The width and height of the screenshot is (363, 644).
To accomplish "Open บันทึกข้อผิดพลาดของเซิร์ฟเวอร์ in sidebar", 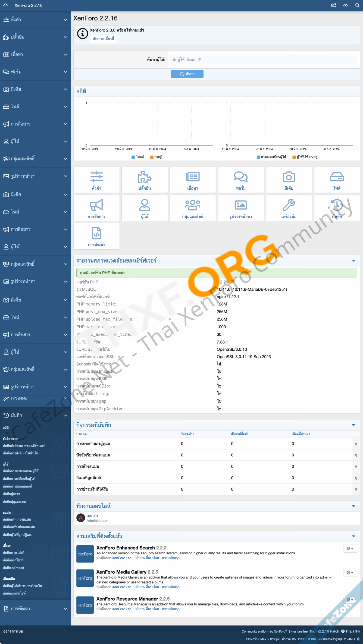I will click(24, 446).
